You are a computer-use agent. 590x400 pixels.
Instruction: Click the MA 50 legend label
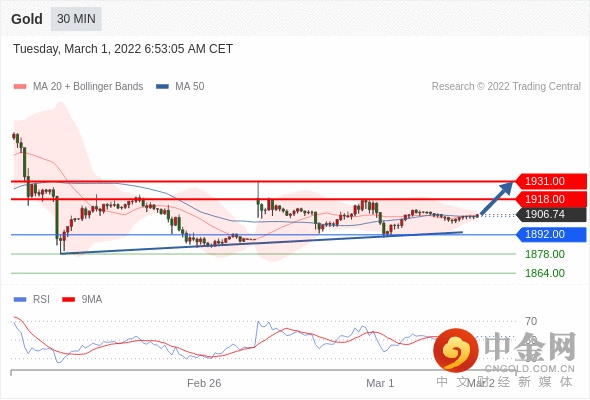click(190, 87)
